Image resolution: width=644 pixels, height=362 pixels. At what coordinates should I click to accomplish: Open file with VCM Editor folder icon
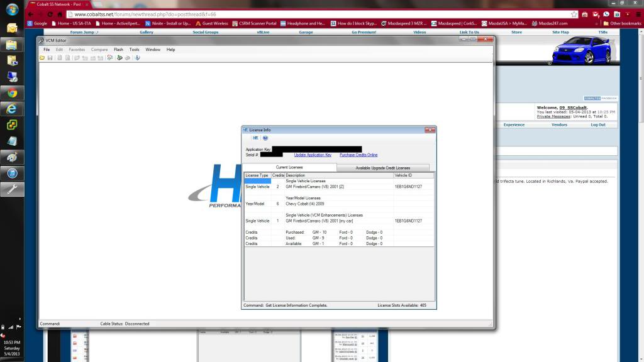pyautogui.click(x=42, y=58)
